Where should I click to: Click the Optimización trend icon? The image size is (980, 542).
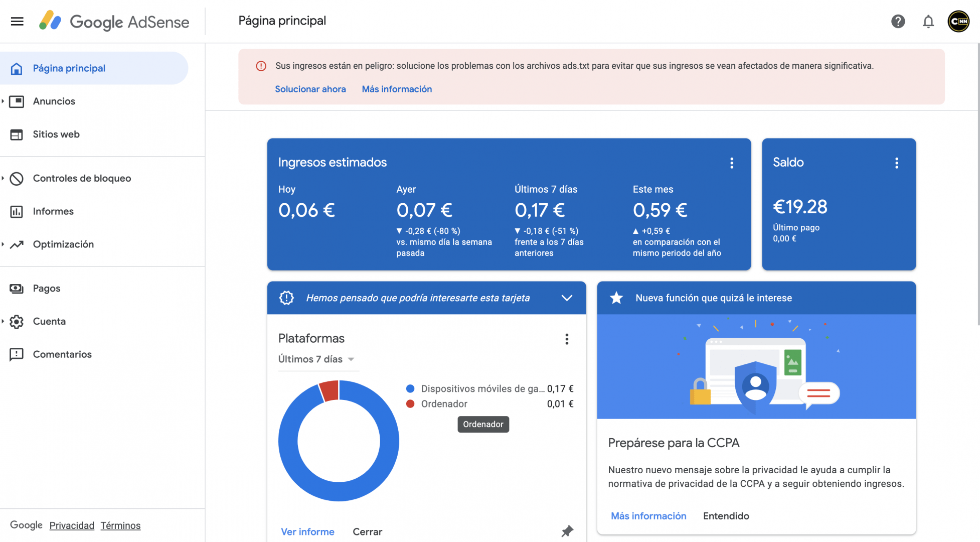(17, 244)
